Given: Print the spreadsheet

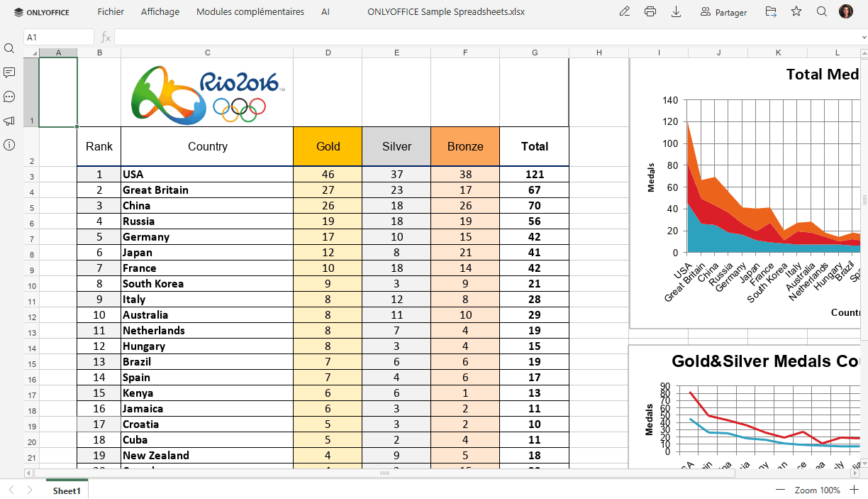Looking at the screenshot, I should coord(650,11).
